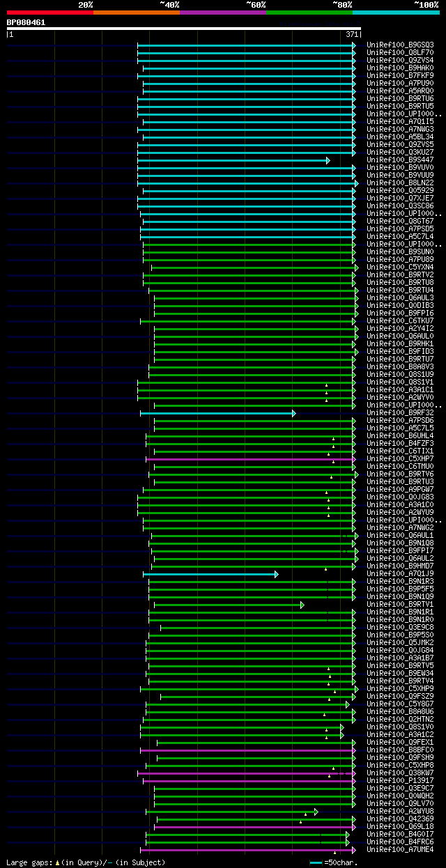
Task: Click the UniRef100_C5YXN4 label
Action: [x=401, y=267]
